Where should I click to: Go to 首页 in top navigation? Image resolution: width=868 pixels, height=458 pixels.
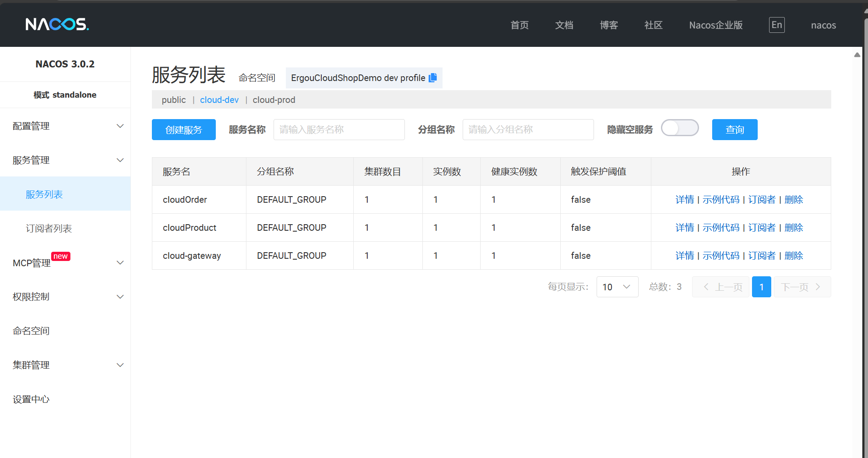pos(520,25)
